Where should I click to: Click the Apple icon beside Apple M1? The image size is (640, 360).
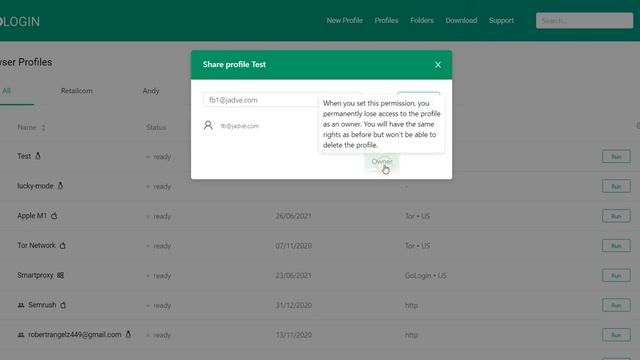click(54, 216)
